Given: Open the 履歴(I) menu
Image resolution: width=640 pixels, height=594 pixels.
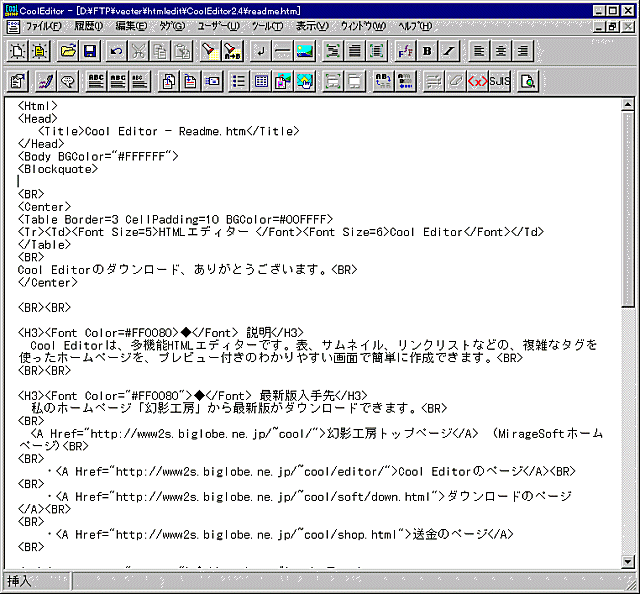Looking at the screenshot, I should [x=89, y=27].
